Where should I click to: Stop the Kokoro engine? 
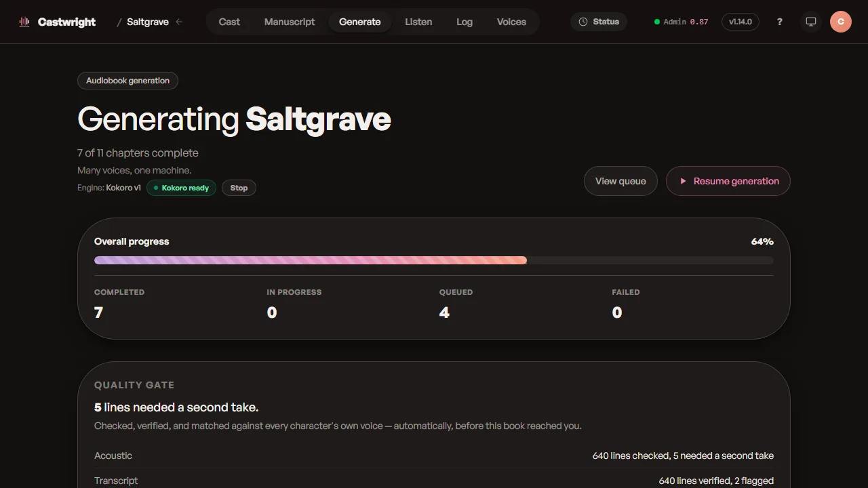[x=239, y=188]
